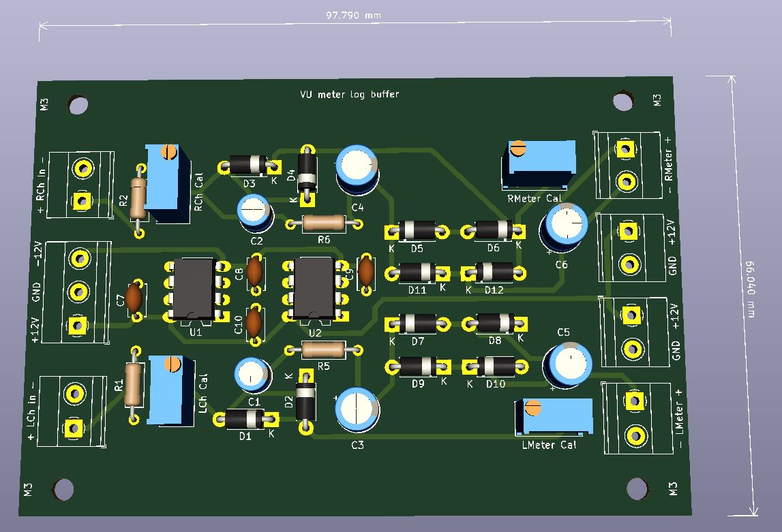Select the 'LCh Cal' silkscreen label

pyautogui.click(x=202, y=393)
